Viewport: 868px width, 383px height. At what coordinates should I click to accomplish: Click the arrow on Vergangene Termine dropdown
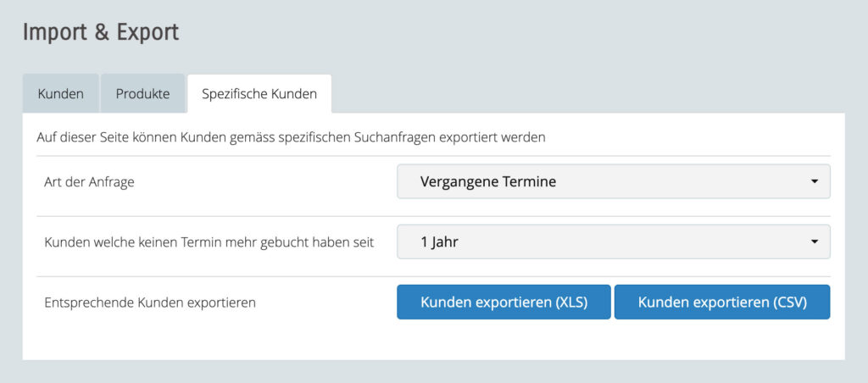[x=814, y=181]
